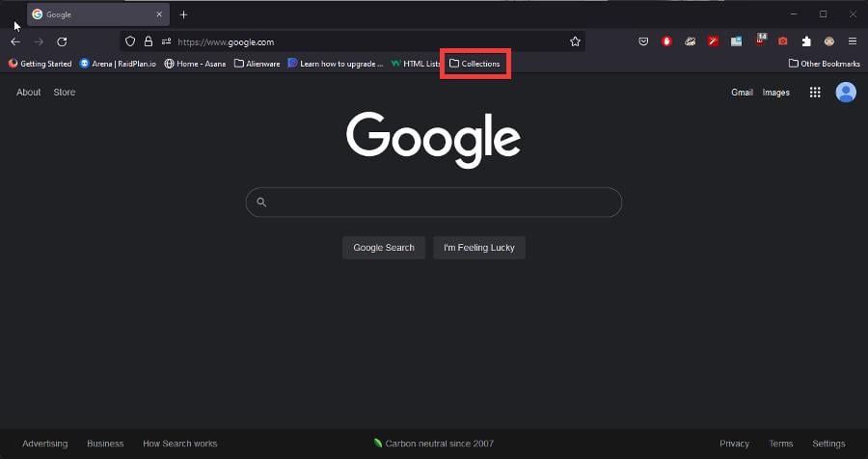This screenshot has width=868, height=459.
Task: Expand the Alienware bookmarks folder
Action: click(x=257, y=64)
